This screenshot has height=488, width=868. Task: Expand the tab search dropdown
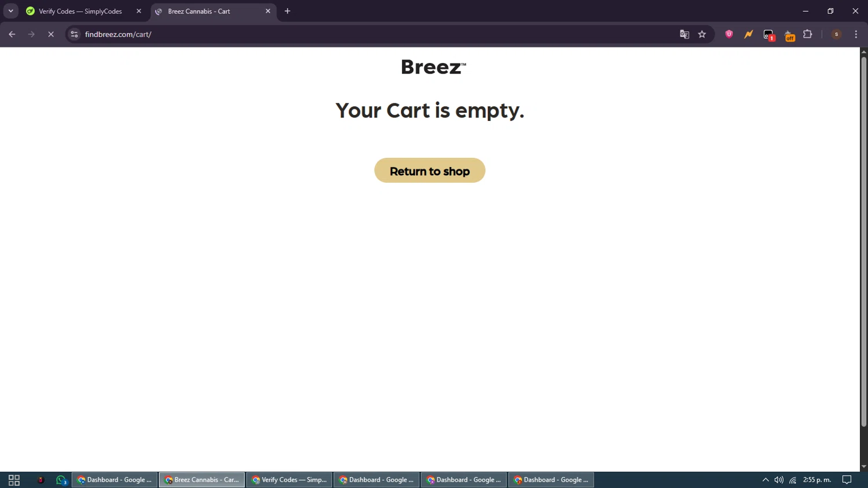point(10,11)
